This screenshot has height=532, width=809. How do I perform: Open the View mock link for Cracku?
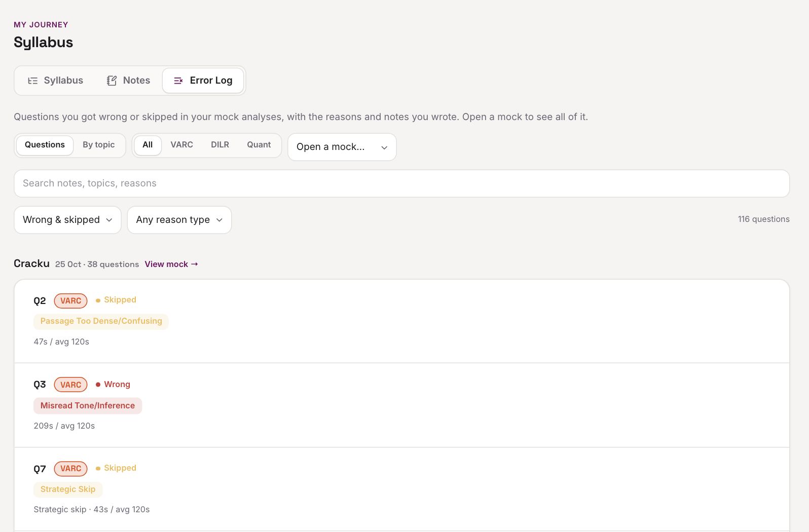[171, 264]
